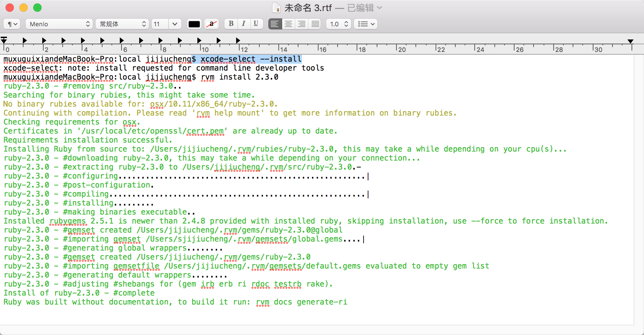Open the Menlo font family dropdown

tap(59, 24)
